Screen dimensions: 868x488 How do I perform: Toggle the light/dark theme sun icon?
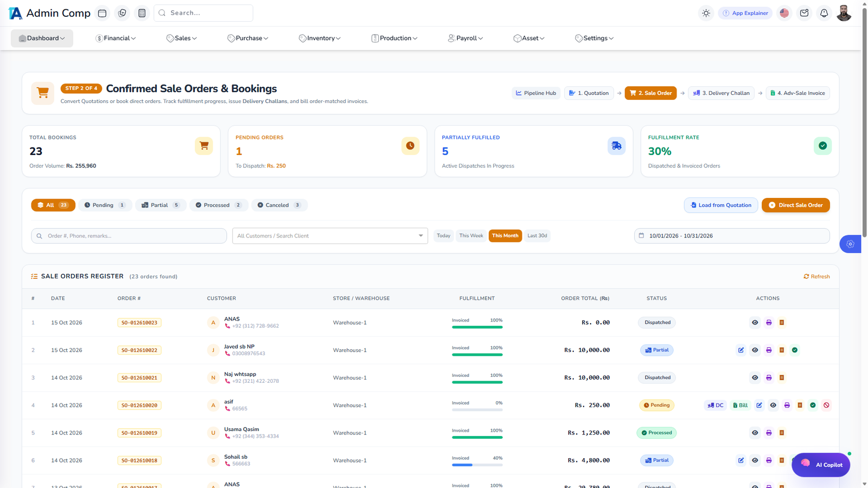click(706, 13)
